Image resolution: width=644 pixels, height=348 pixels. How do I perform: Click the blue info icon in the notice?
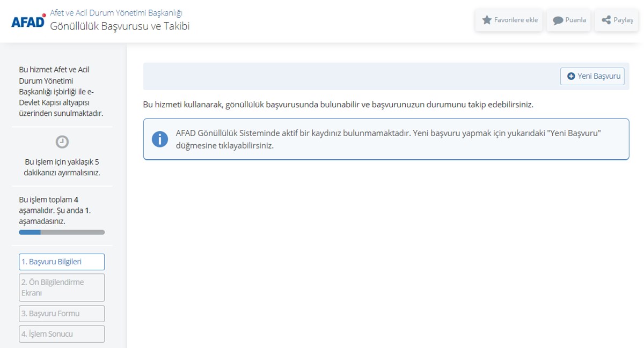[160, 139]
